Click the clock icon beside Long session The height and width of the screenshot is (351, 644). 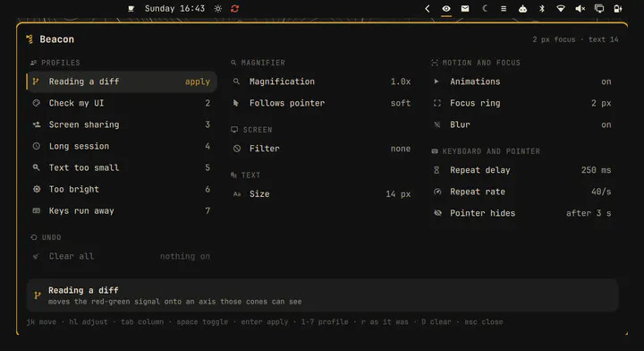coord(36,146)
